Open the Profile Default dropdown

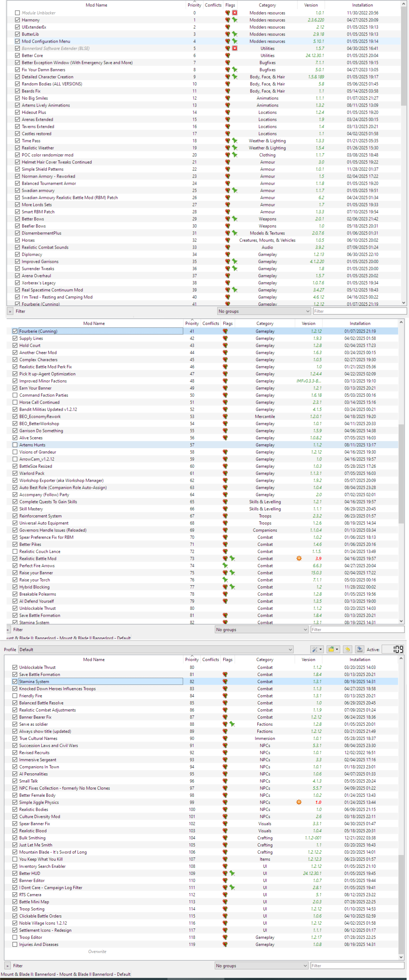coord(156,649)
